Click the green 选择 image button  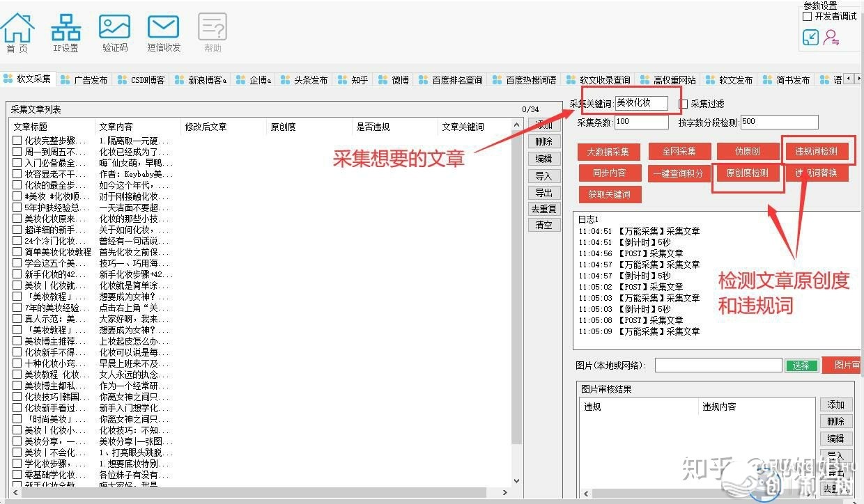[x=801, y=365]
